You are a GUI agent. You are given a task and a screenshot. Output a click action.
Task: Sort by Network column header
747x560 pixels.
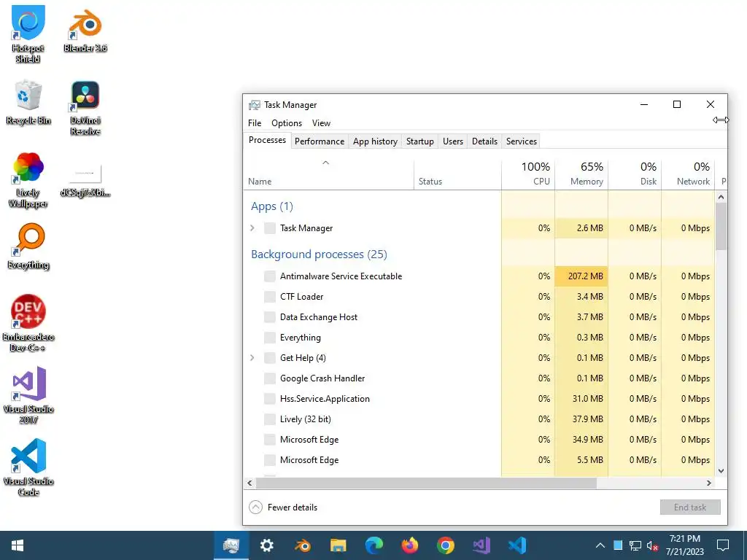click(x=689, y=175)
